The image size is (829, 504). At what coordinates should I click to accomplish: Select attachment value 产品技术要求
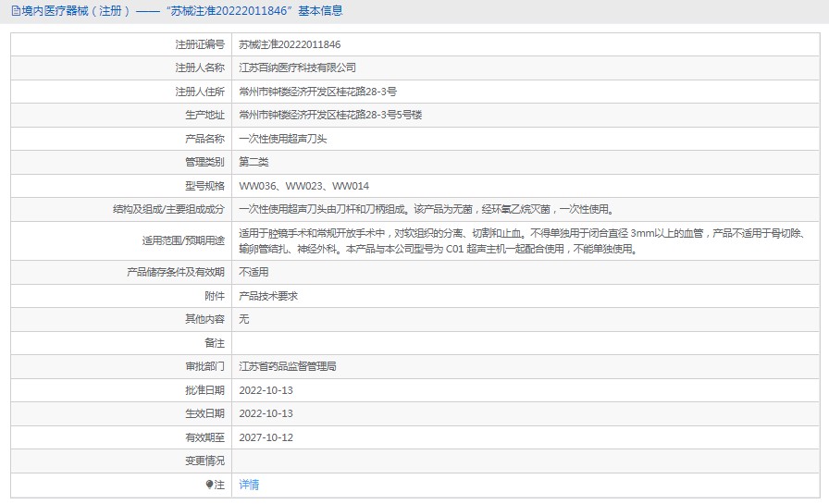268,296
